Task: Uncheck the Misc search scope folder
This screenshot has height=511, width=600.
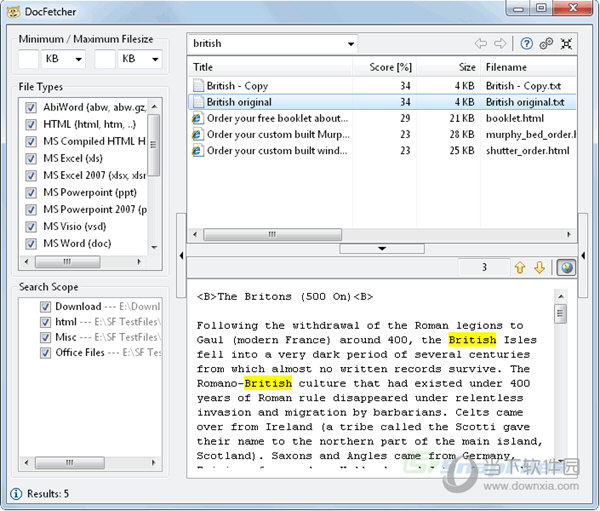Action: click(x=46, y=337)
